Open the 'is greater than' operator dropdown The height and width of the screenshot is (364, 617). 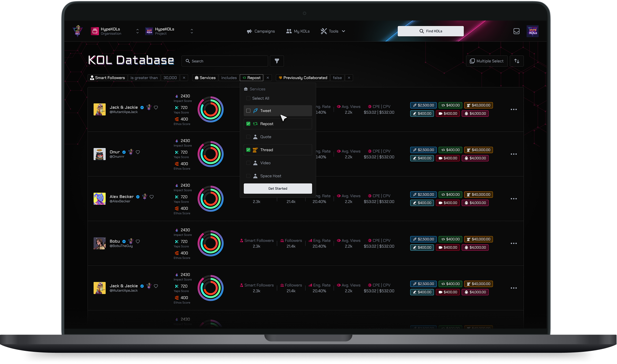tap(144, 78)
